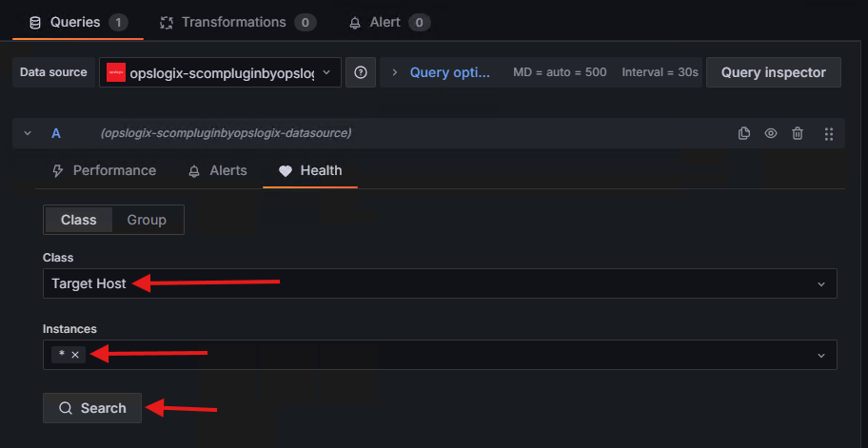Viewport: 868px width, 448px height.
Task: Click the Query inspector button
Action: [773, 72]
